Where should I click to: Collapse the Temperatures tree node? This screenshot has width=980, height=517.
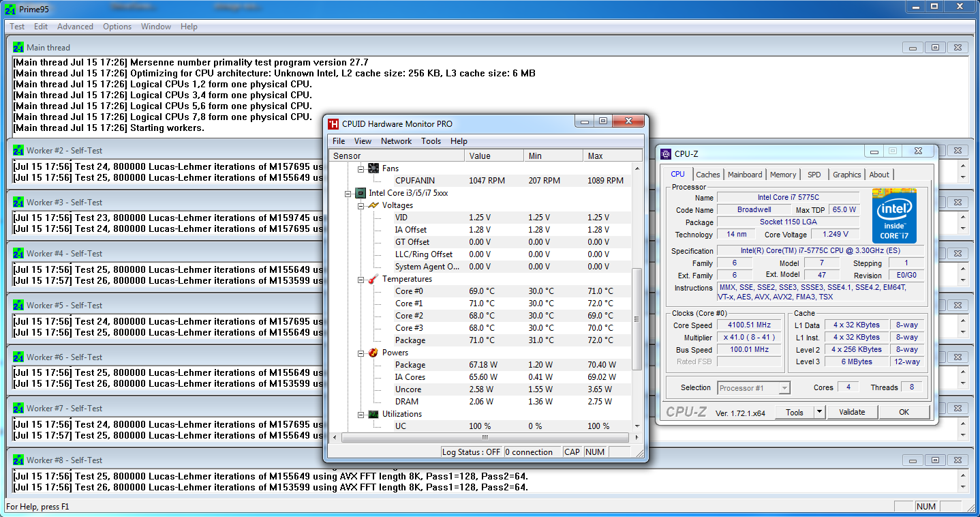pos(361,279)
